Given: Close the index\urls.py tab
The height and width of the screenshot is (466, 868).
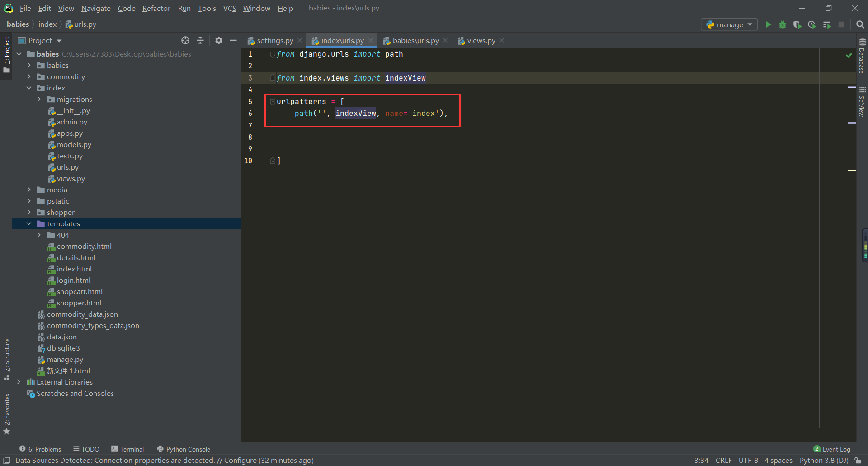Looking at the screenshot, I should pos(371,40).
